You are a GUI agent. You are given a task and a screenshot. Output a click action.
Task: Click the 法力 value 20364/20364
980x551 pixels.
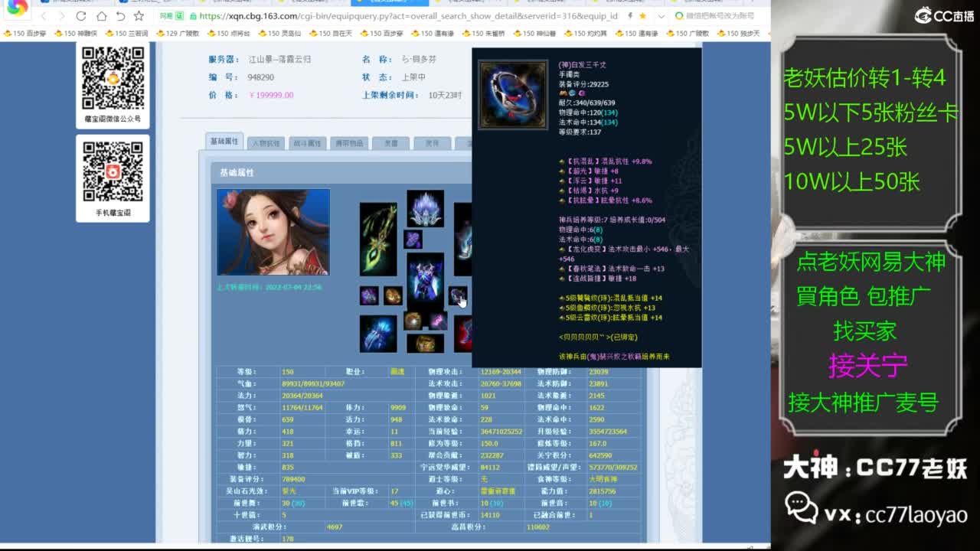[302, 396]
